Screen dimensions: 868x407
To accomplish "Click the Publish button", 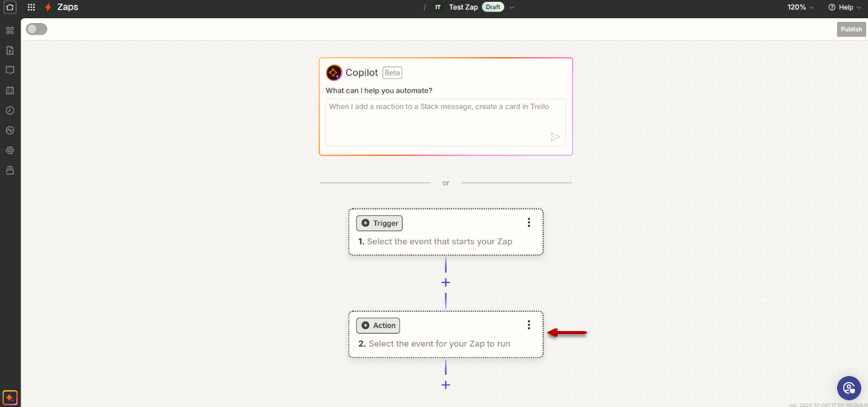I will click(x=851, y=29).
